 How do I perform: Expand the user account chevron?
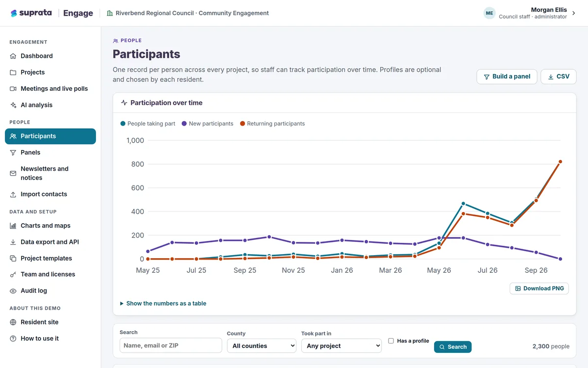(x=574, y=14)
